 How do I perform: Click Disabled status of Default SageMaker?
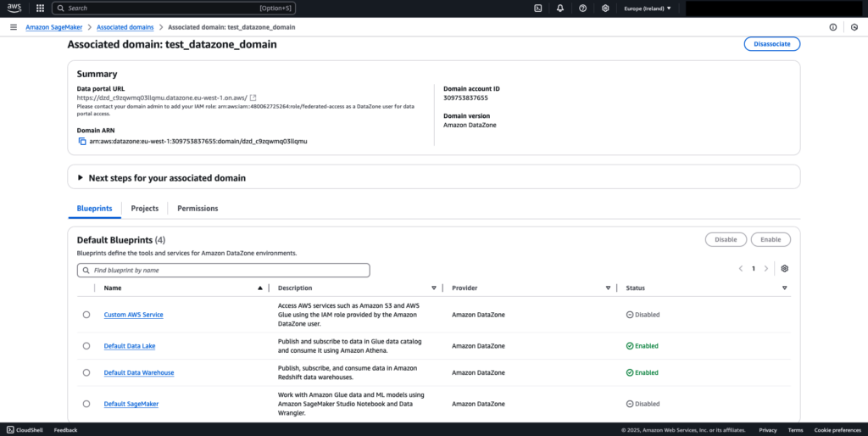pyautogui.click(x=643, y=404)
